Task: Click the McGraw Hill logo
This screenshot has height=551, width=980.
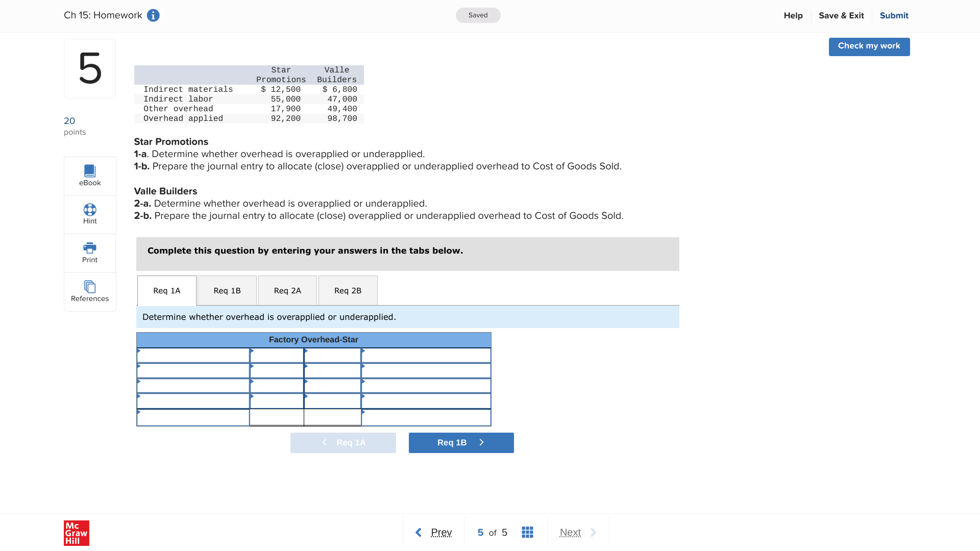Action: tap(77, 533)
